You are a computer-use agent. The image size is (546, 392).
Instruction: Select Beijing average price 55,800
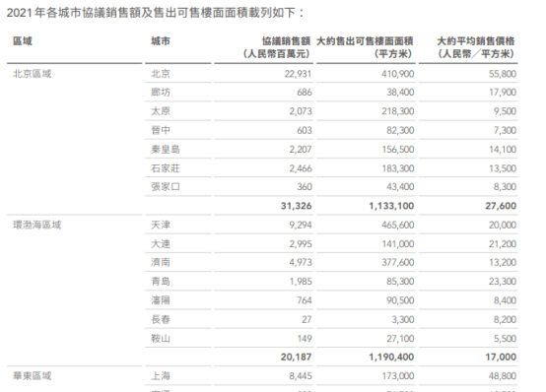[x=503, y=74]
